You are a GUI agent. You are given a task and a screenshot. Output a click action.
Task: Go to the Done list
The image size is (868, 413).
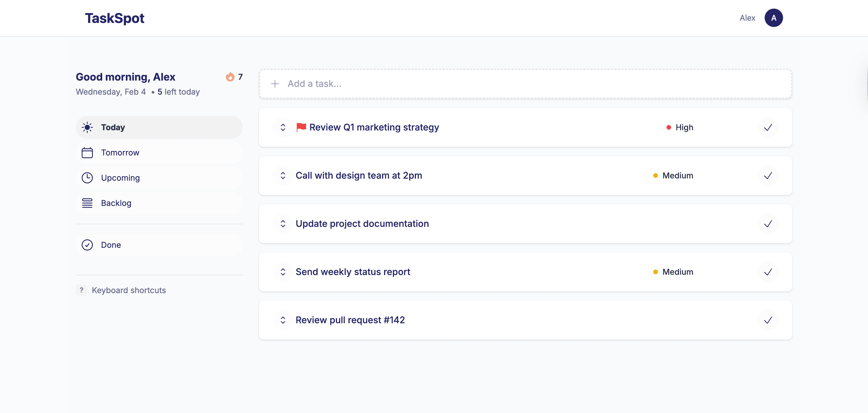coord(111,245)
